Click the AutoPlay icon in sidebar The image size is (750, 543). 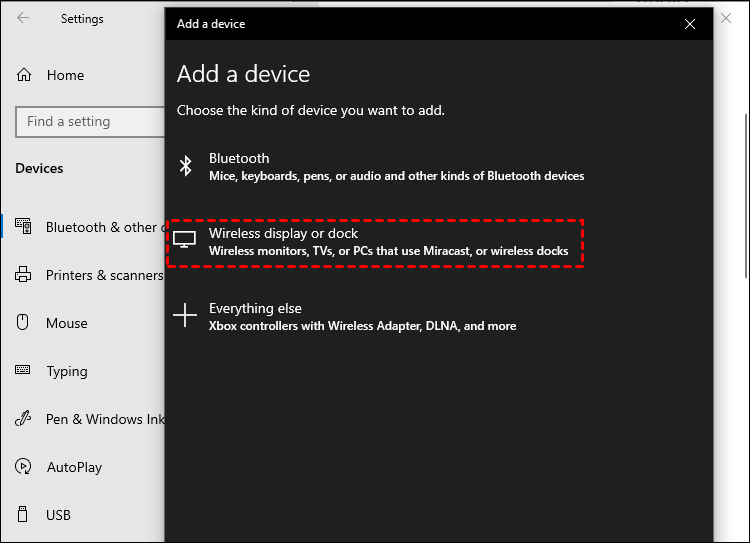coord(24,467)
